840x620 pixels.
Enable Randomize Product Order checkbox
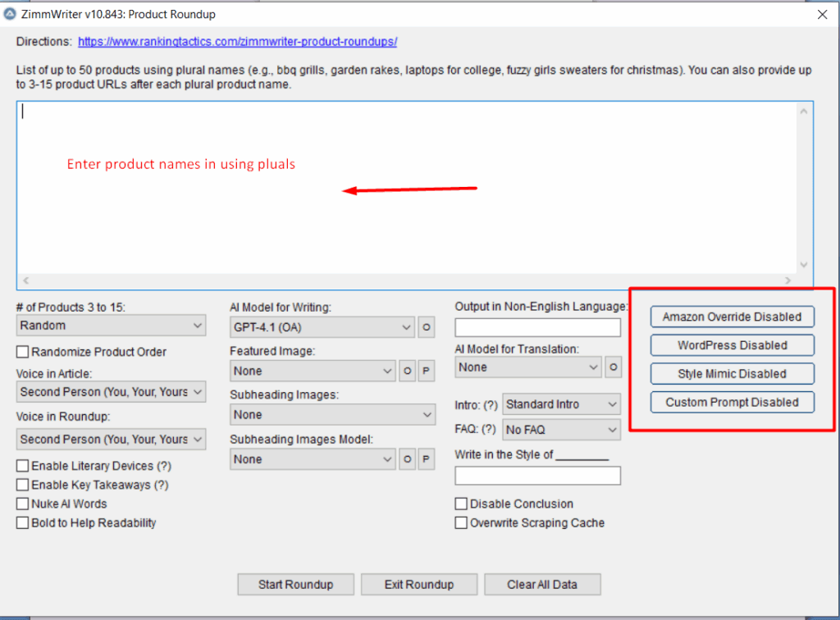[x=23, y=352]
